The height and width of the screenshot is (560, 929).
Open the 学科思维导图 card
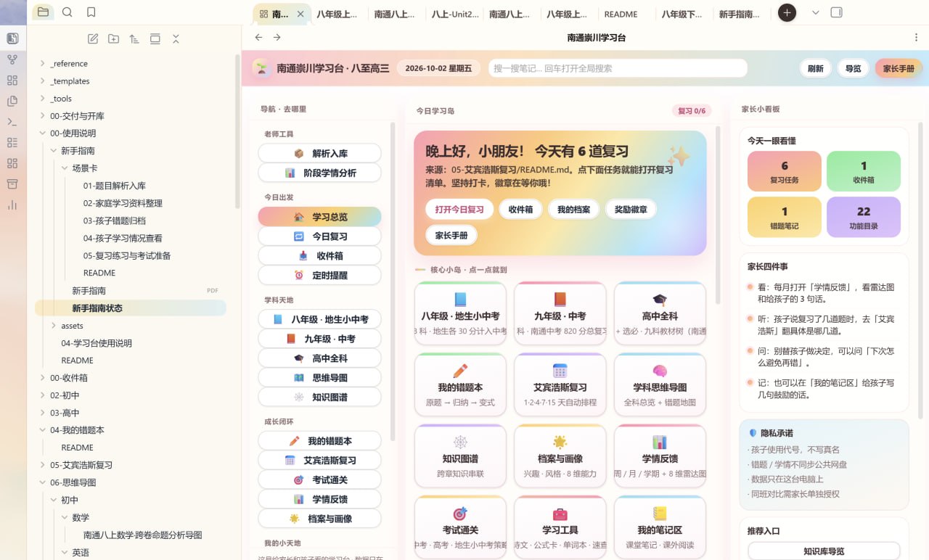point(659,384)
